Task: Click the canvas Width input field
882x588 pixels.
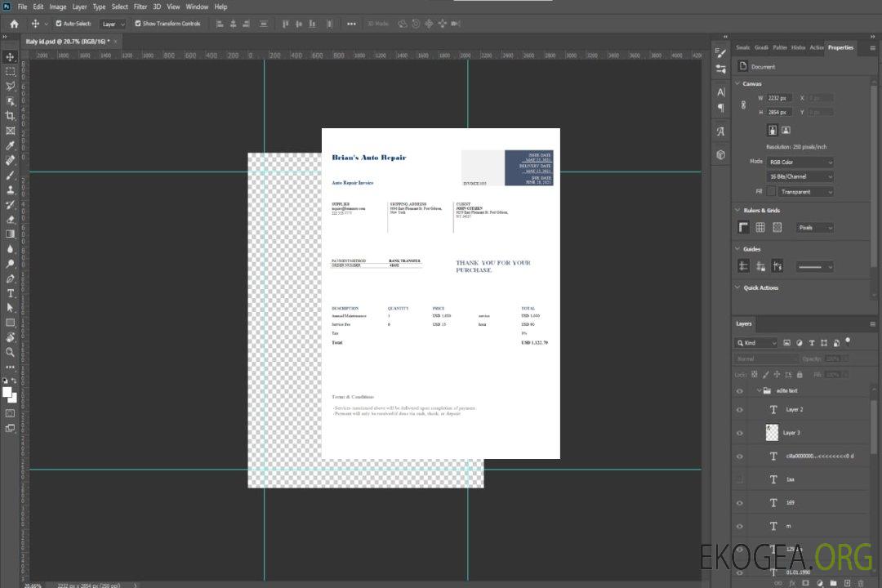Action: (779, 98)
